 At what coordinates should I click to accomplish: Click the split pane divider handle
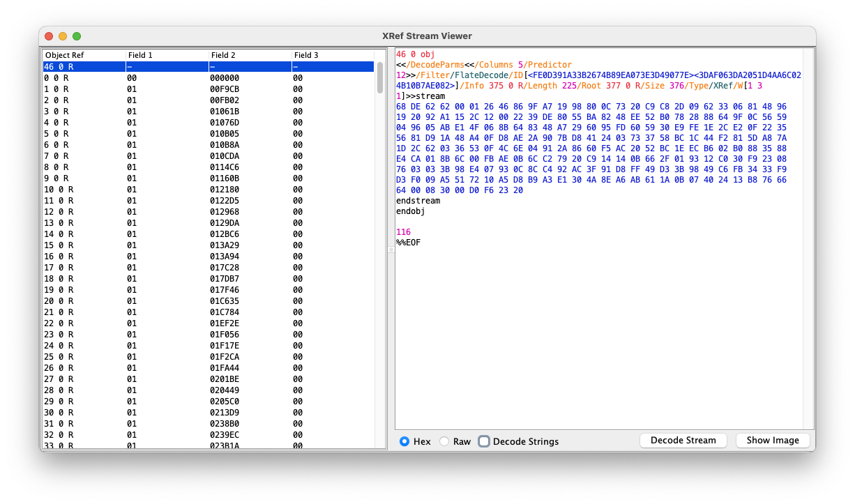[x=391, y=249]
